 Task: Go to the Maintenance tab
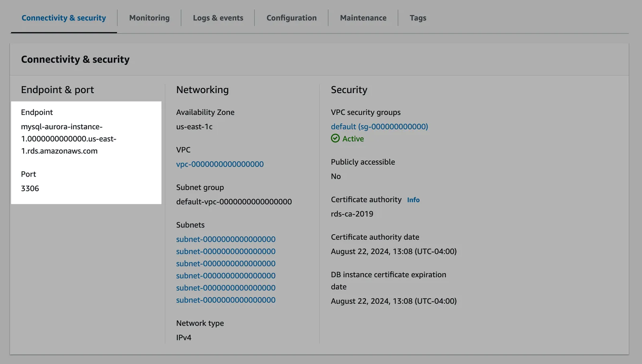363,18
